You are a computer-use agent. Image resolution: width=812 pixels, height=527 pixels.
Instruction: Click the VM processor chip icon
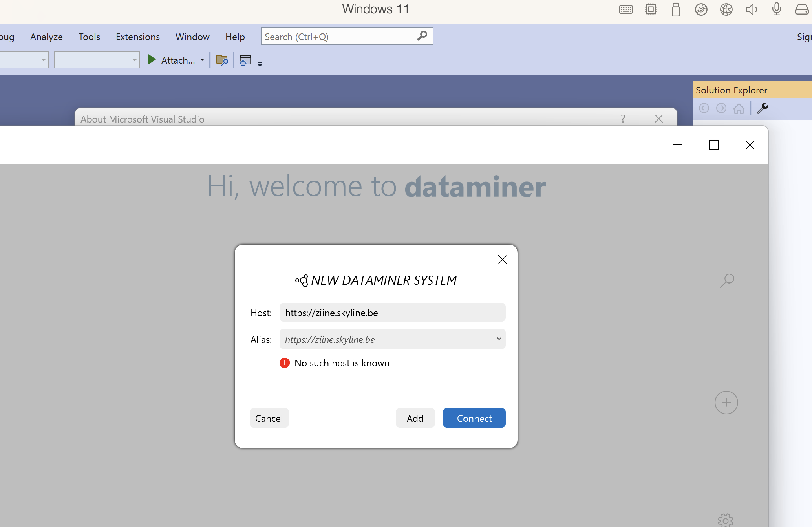point(651,9)
